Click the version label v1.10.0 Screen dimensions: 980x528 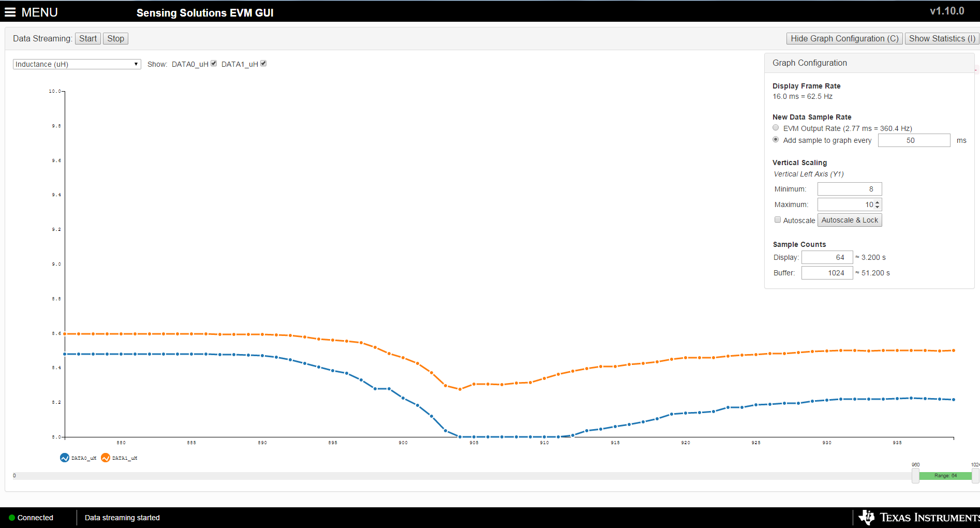(x=947, y=11)
